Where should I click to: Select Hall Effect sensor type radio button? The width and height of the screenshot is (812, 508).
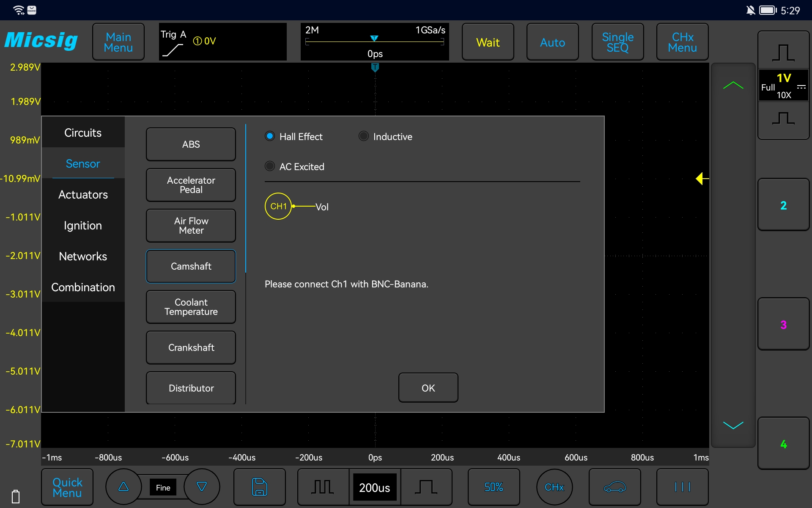[x=270, y=136]
